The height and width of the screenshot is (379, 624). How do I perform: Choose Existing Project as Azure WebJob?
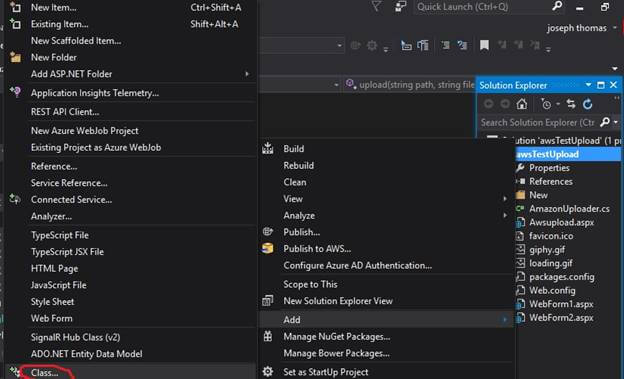pyautogui.click(x=96, y=147)
